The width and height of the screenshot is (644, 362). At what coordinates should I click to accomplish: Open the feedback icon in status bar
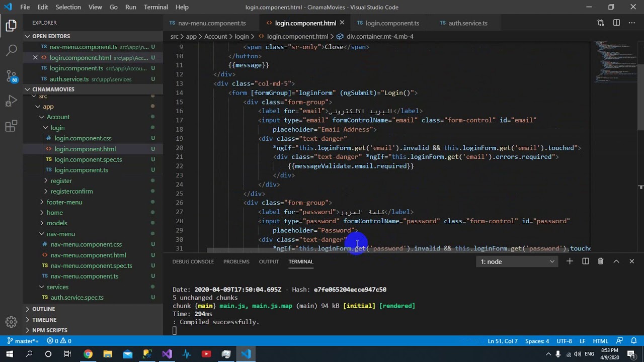[620, 341]
